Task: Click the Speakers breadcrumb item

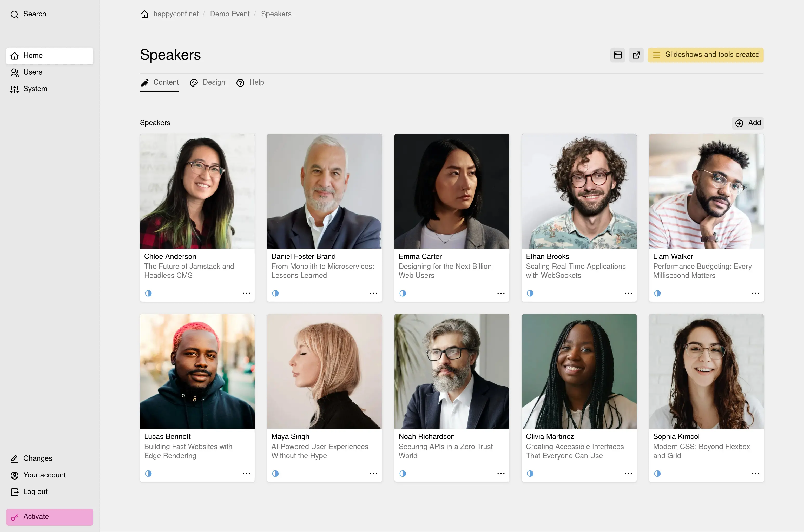Action: [x=276, y=14]
